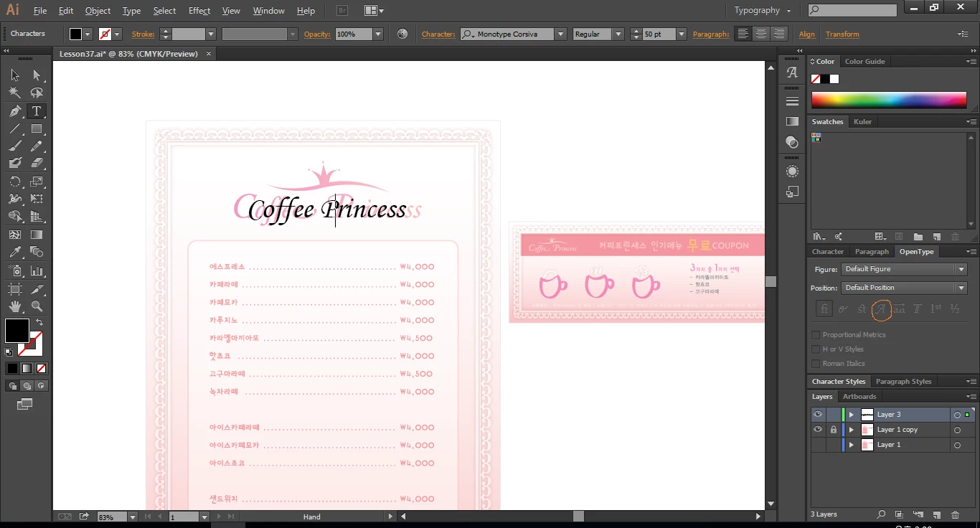Click the None swatch in Color panel
Image resolution: width=980 pixels, height=528 pixels.
coord(816,79)
